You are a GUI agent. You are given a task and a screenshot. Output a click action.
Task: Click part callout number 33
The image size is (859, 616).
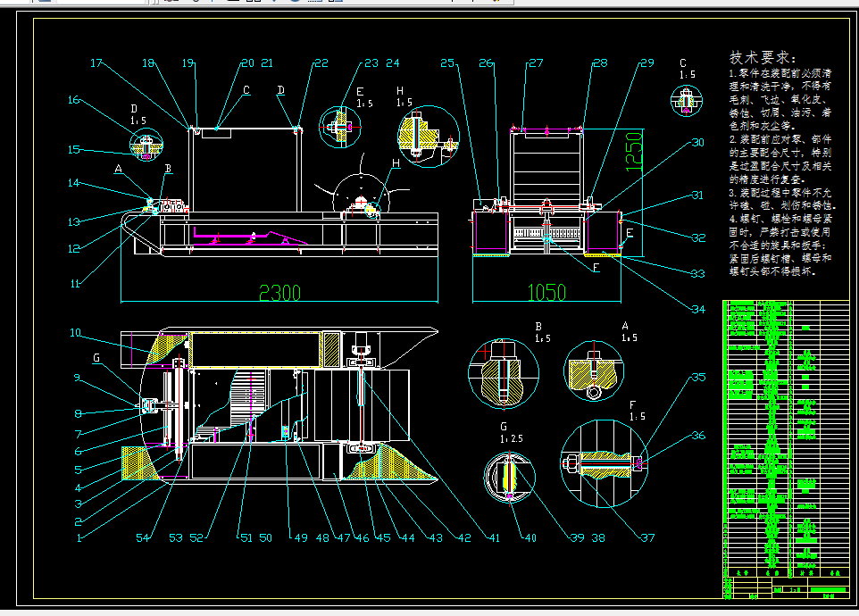697,274
